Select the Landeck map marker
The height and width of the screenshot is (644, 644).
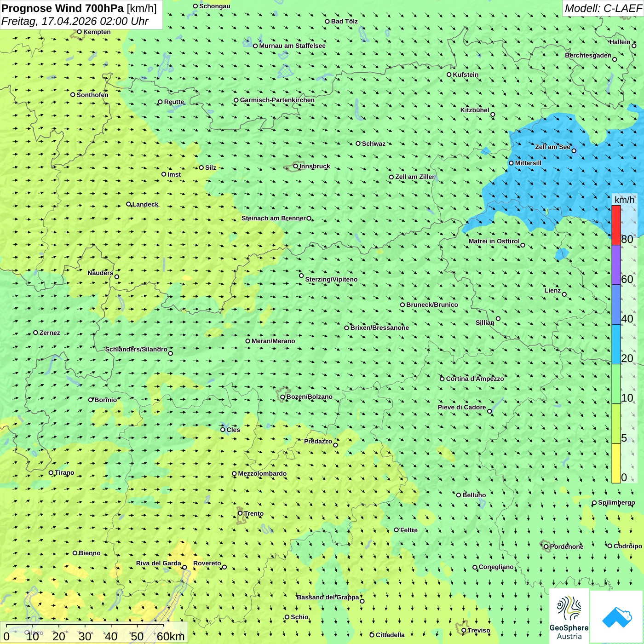tap(128, 204)
